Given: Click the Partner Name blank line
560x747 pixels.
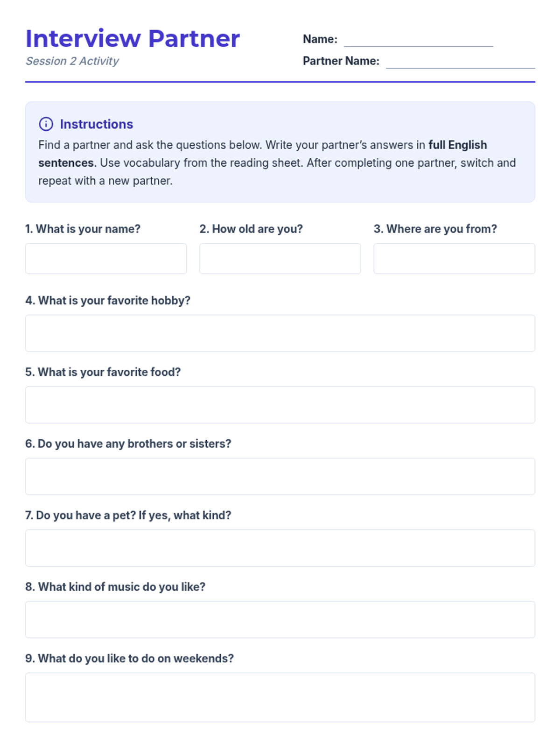Looking at the screenshot, I should pos(460,62).
